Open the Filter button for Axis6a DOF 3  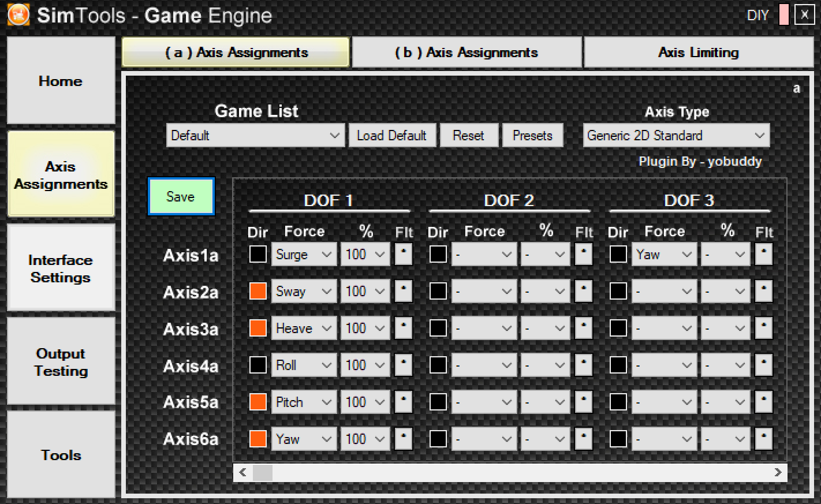[764, 439]
